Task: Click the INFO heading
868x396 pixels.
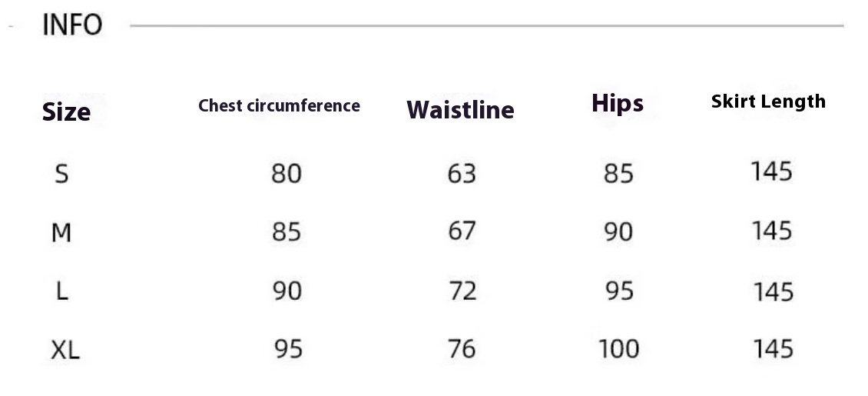Action: coord(72,25)
